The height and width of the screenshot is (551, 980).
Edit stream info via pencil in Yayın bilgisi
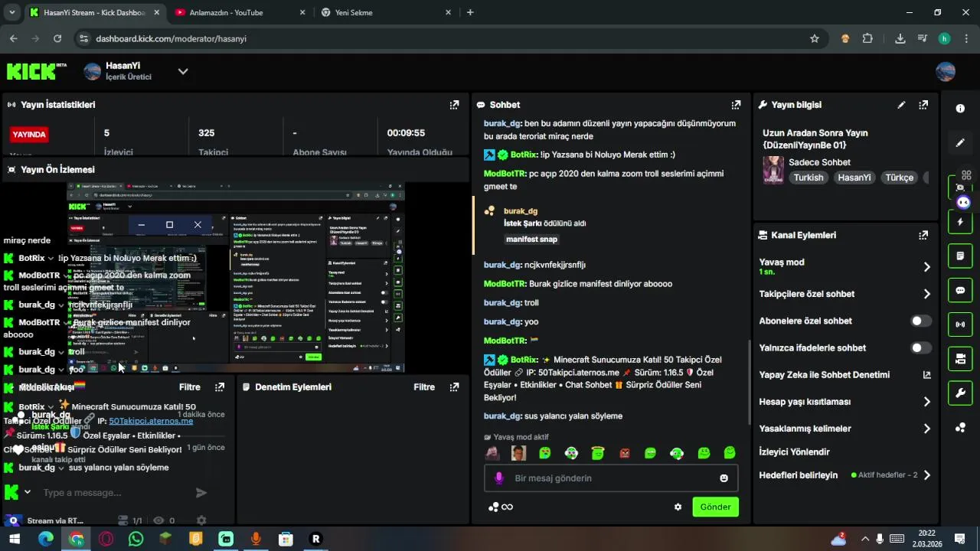[x=901, y=105]
